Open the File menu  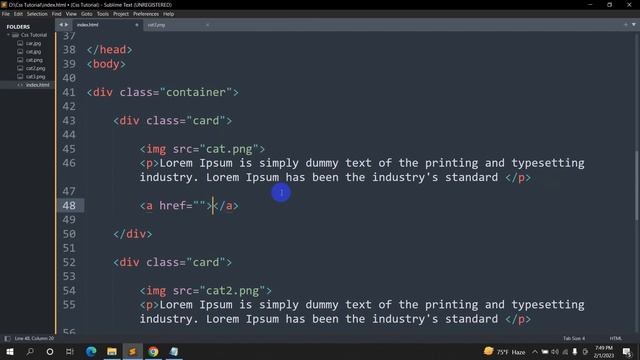(x=6, y=14)
